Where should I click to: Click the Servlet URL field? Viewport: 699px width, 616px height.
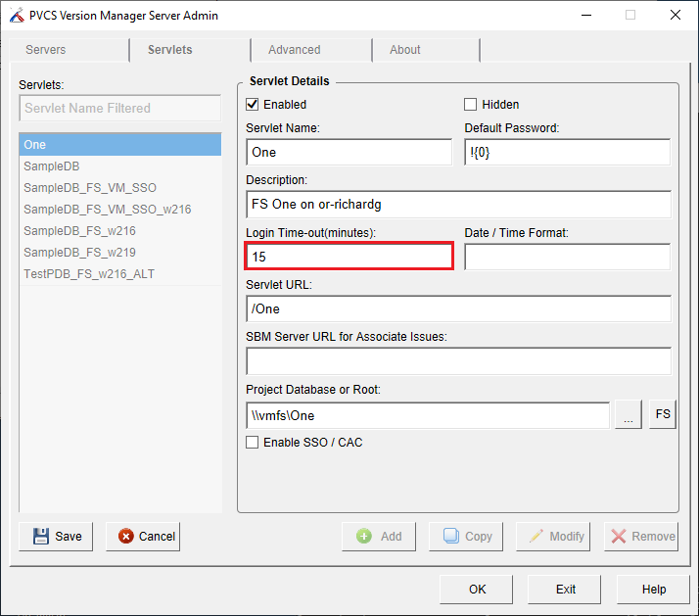(x=458, y=308)
